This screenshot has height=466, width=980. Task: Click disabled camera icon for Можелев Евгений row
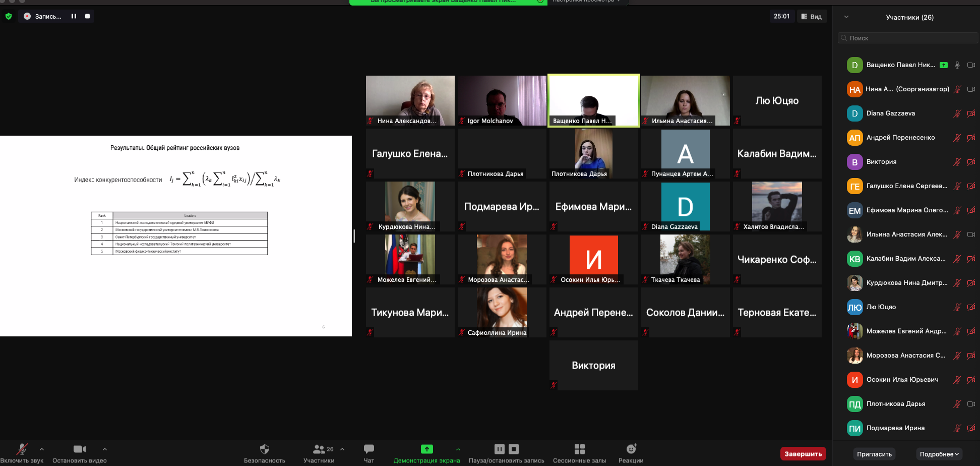(971, 331)
